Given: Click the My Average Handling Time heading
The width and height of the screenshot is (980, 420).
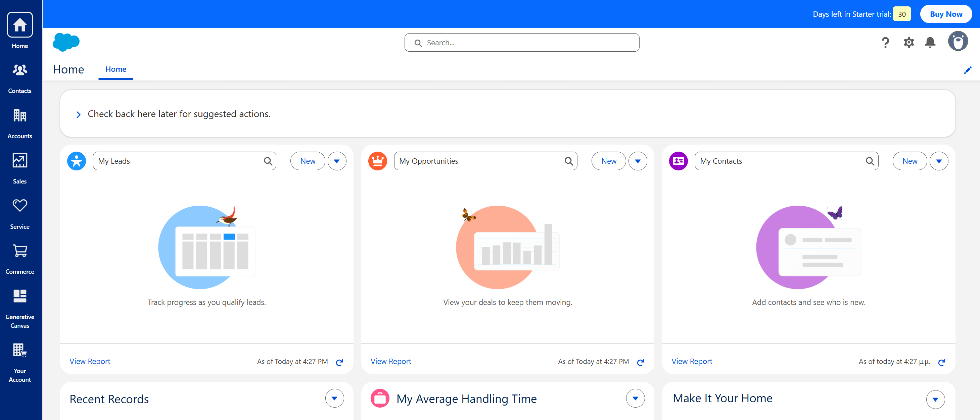Looking at the screenshot, I should (466, 399).
